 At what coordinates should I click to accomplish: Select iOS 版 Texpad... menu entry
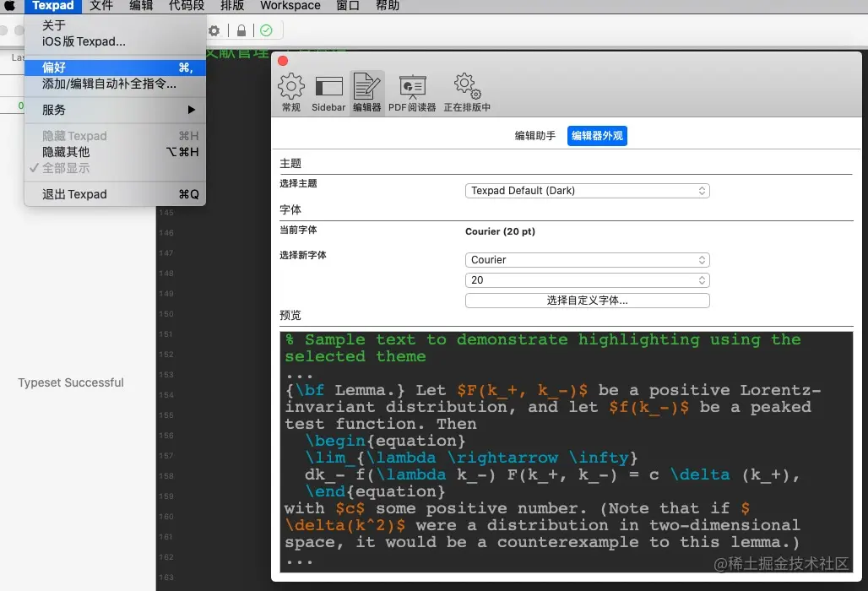(115, 41)
